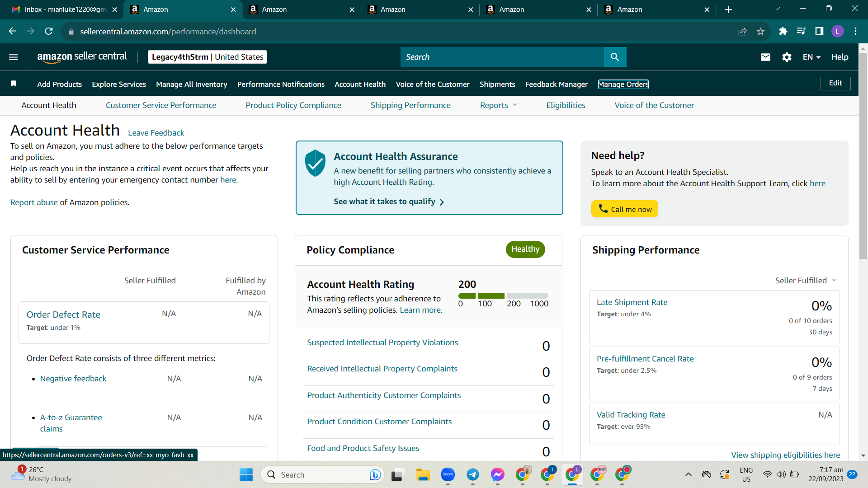Toggle the browser side panel icon
Image resolution: width=868 pixels, height=488 pixels.
pos(819,31)
